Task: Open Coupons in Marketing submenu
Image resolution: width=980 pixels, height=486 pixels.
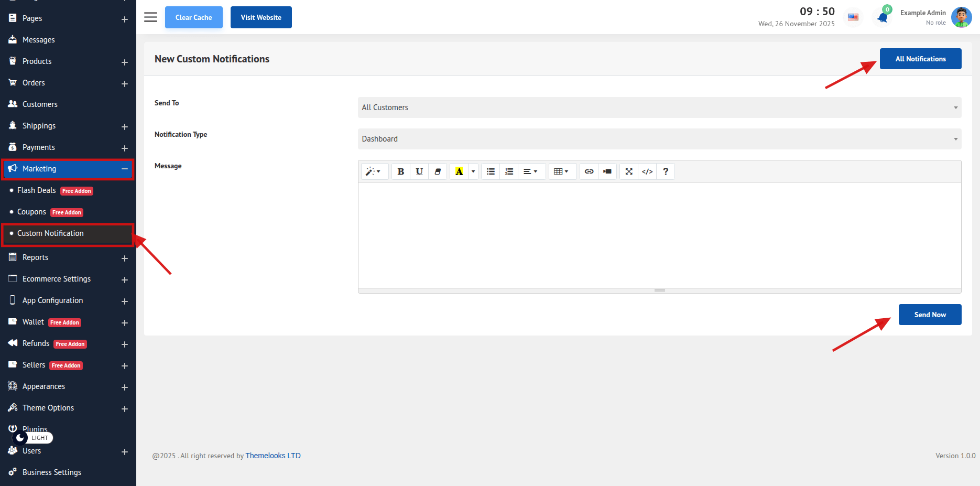Action: click(32, 212)
